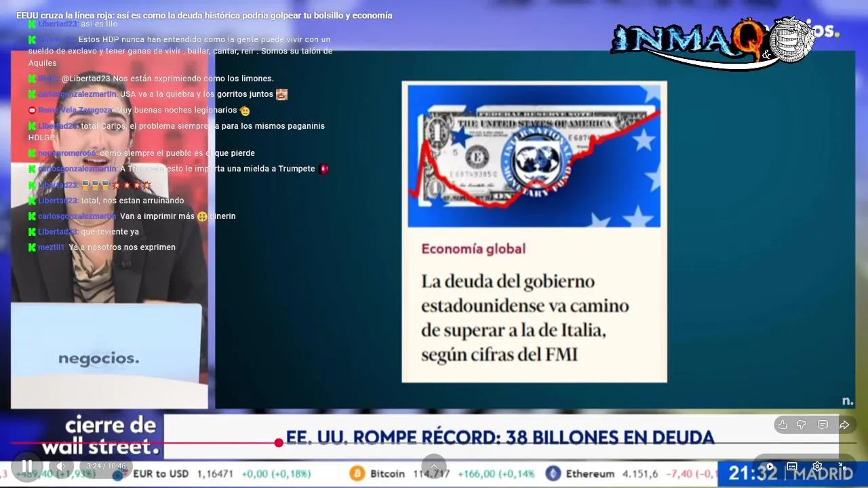Click the 'Estos HDP nunca han entendido' message

click(180, 51)
